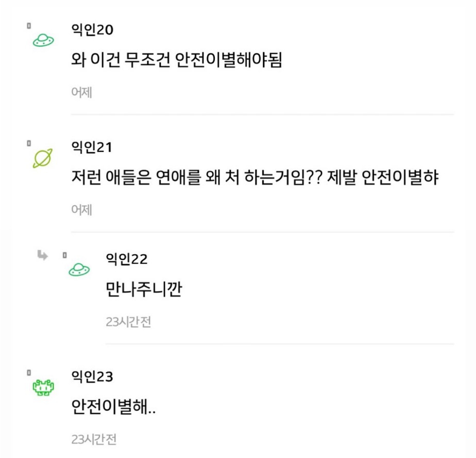Click the small gray marker beside 익인23's avatar
The image size is (476, 458).
pos(29,372)
